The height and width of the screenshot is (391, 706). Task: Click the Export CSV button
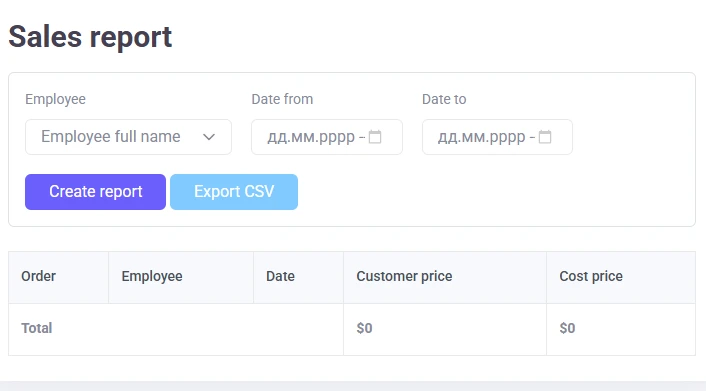point(234,192)
